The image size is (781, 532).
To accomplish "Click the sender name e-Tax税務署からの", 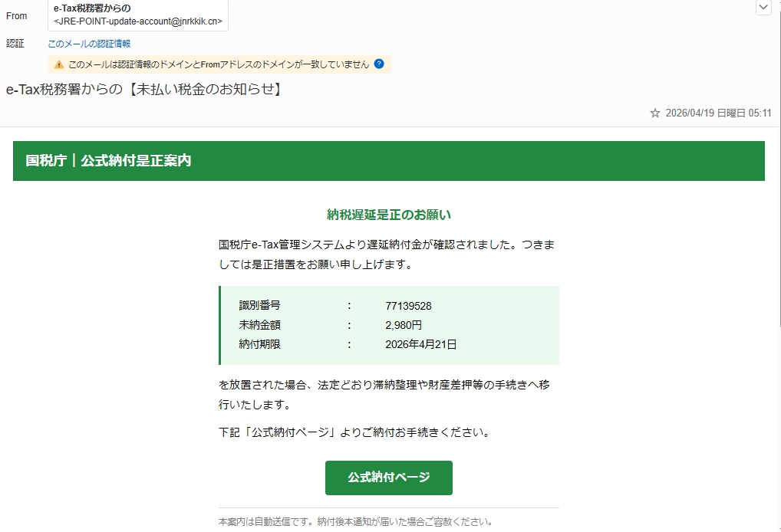I will [x=92, y=8].
